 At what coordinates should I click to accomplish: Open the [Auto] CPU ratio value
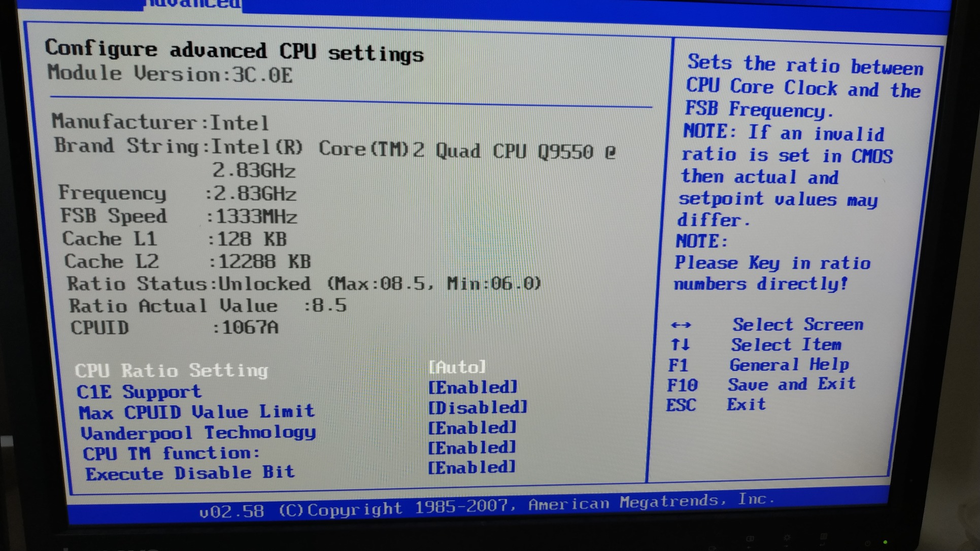click(457, 367)
